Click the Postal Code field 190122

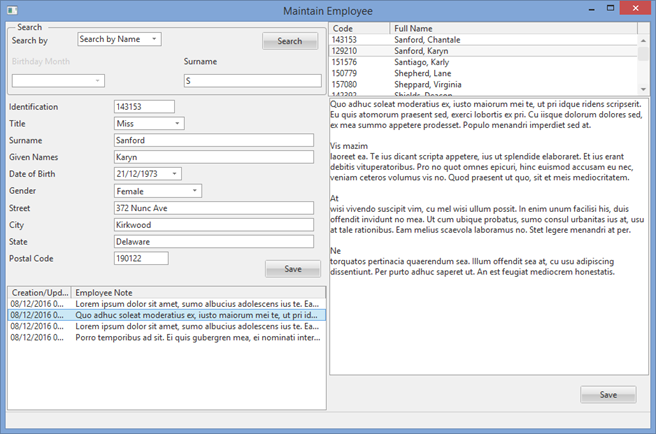point(141,258)
